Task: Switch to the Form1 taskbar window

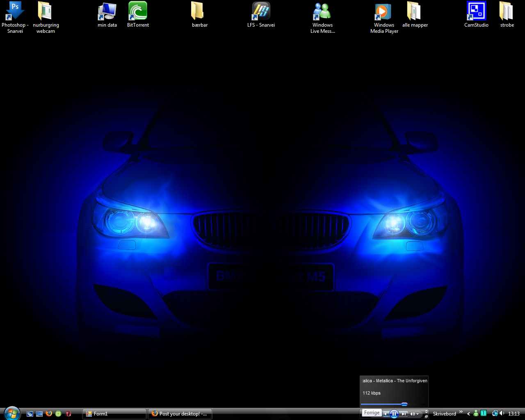Action: click(x=114, y=414)
